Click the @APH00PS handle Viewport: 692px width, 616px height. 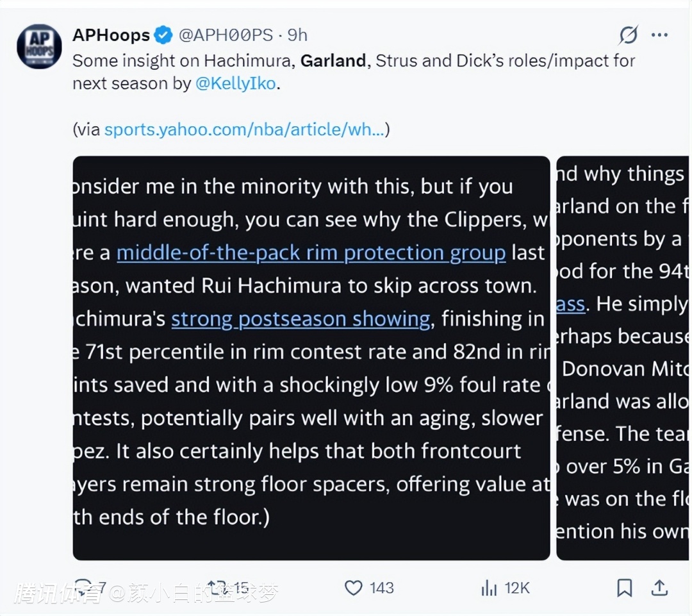pyautogui.click(x=226, y=35)
